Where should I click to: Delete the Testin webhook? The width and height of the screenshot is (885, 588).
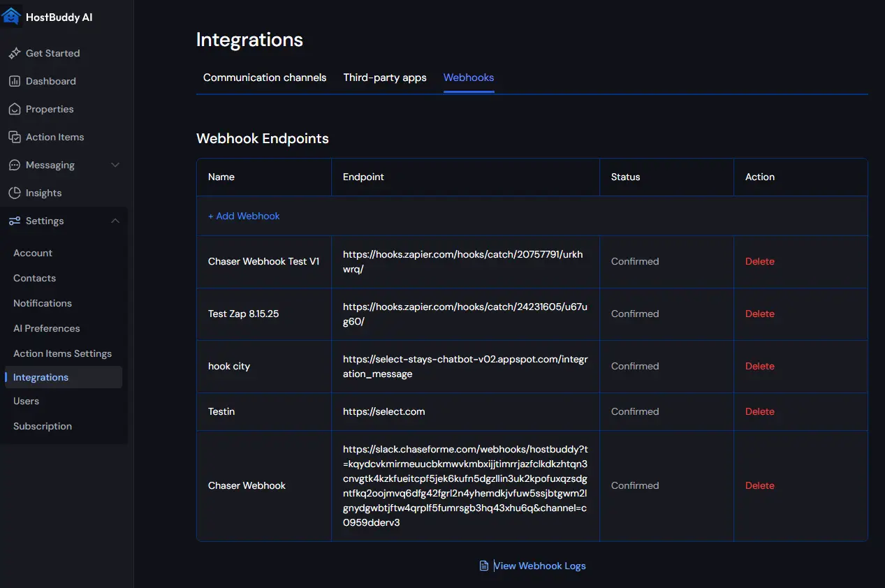coord(759,411)
